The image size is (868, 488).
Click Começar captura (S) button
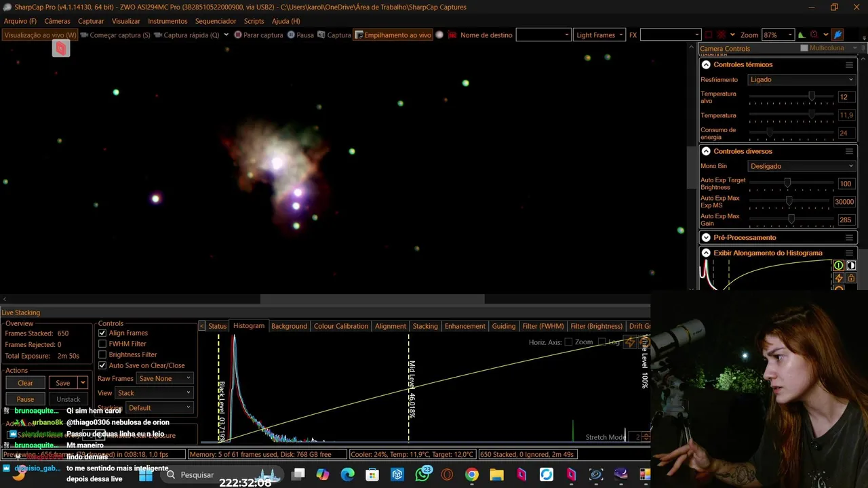tap(114, 35)
